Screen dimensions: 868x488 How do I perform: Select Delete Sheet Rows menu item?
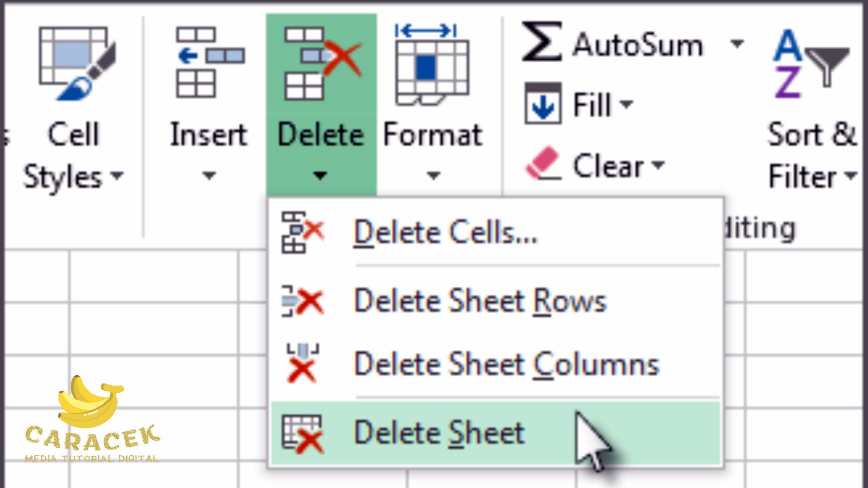pos(479,301)
